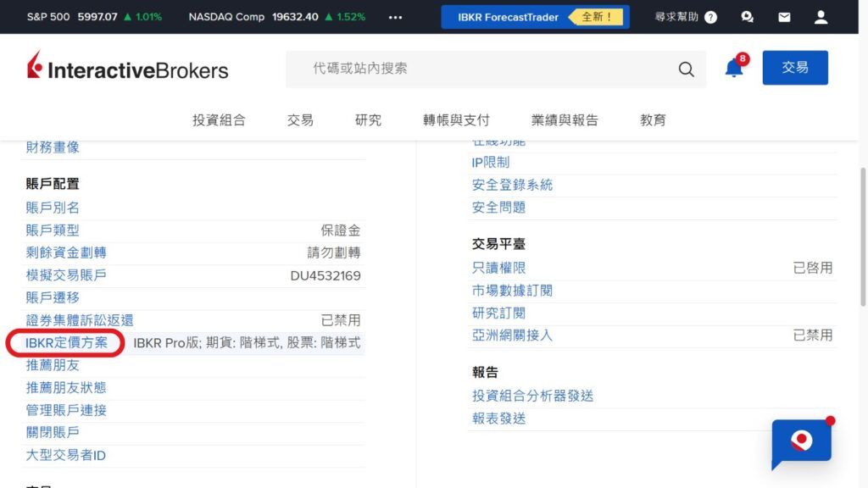Open the chat widget in bottom corner
Screen dimensions: 868x488
801,442
